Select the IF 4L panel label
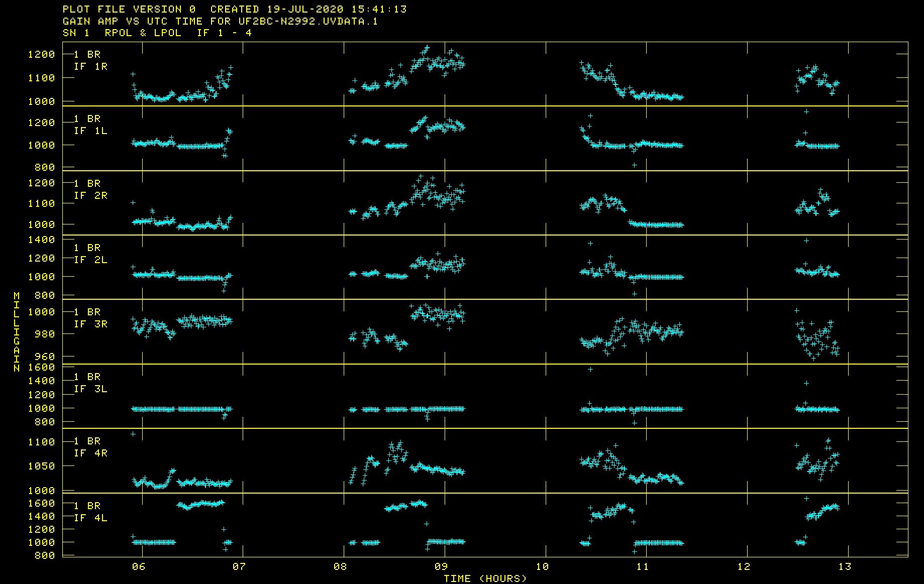Viewport: 924px width, 584px height. click(90, 518)
